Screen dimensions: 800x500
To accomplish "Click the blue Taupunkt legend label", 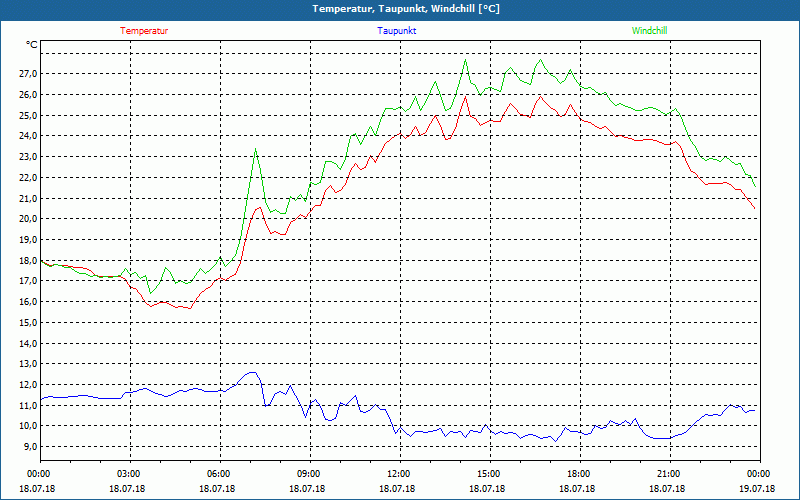I will point(396,31).
